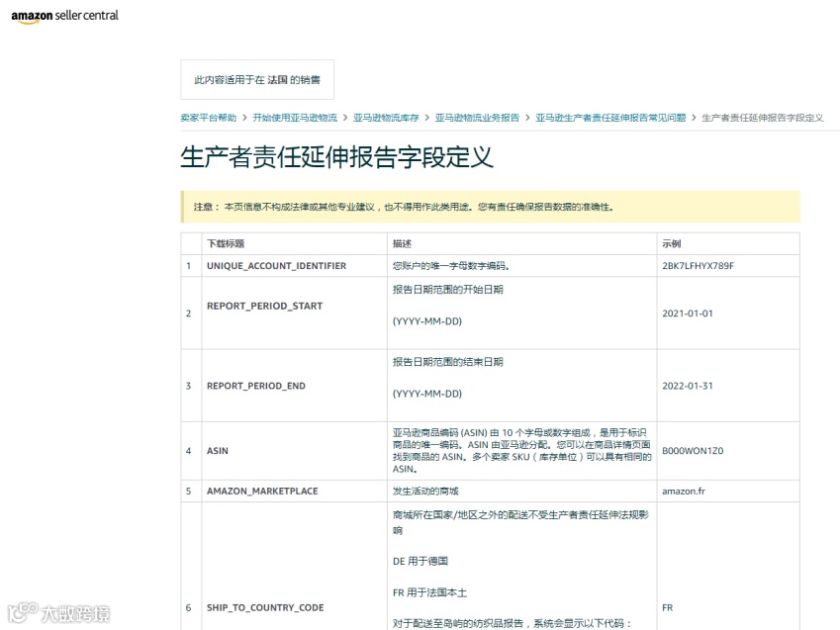Screen dimensions: 840x630
Task: Select text FR 用于法国本土
Action: coord(429,593)
